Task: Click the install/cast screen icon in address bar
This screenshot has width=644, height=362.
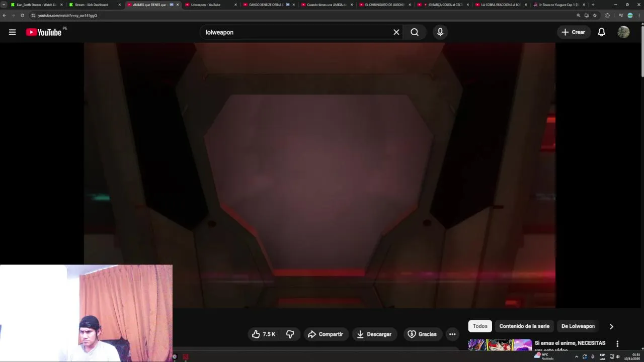Action: coord(586,16)
